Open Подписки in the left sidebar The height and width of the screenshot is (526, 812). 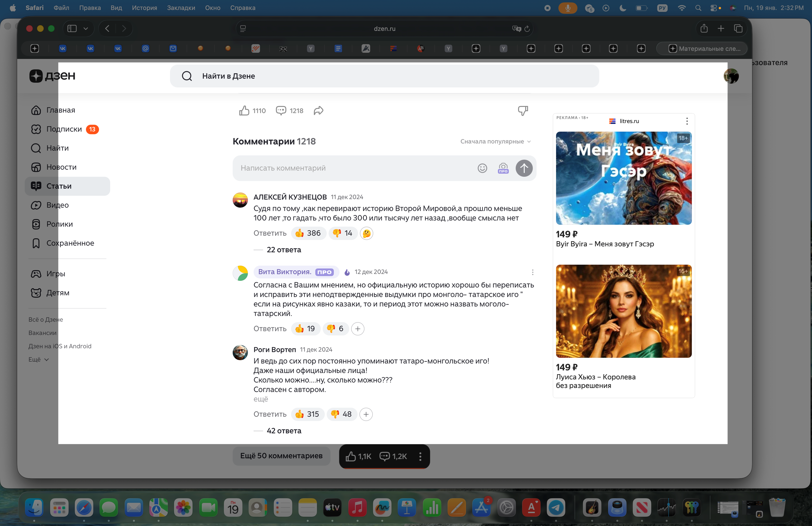tap(64, 129)
